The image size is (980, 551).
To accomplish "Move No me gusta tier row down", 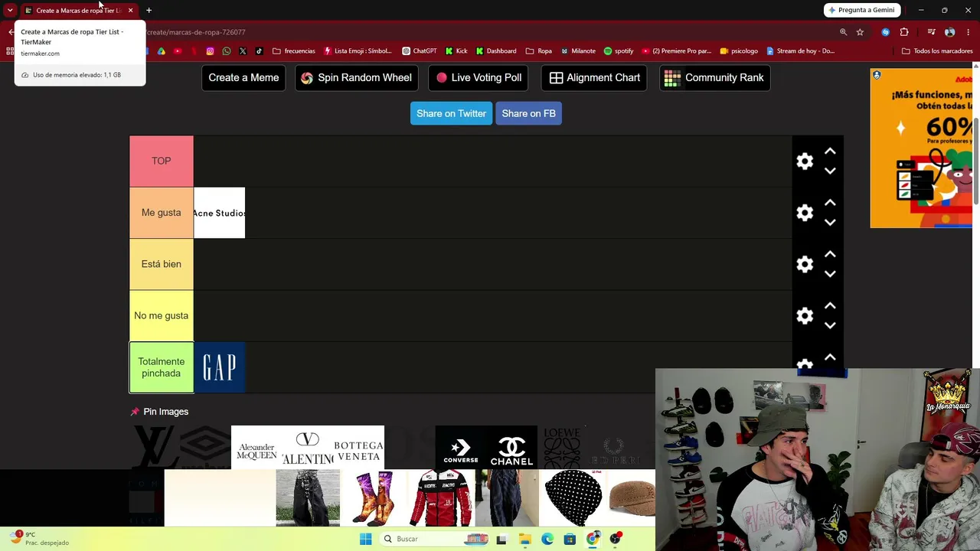I will pyautogui.click(x=830, y=324).
